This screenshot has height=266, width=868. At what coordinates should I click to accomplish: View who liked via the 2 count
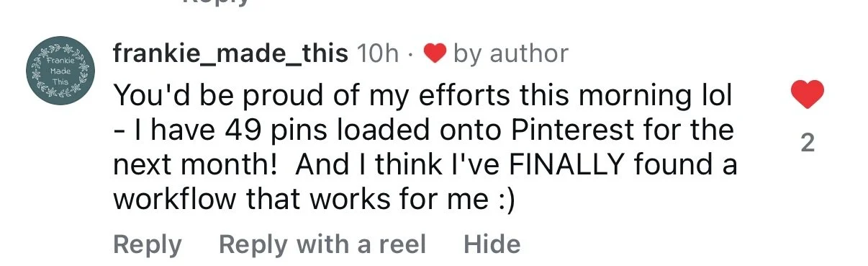pos(808,143)
